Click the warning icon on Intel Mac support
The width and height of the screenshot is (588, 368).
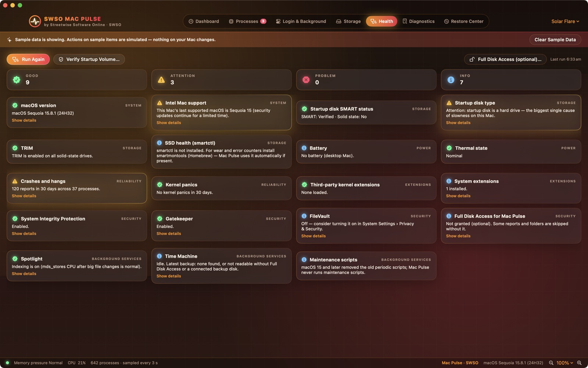pos(159,103)
